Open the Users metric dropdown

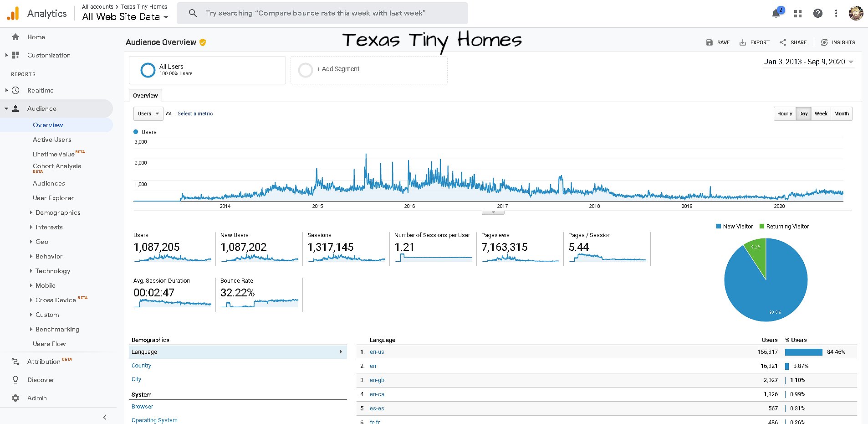(x=148, y=114)
